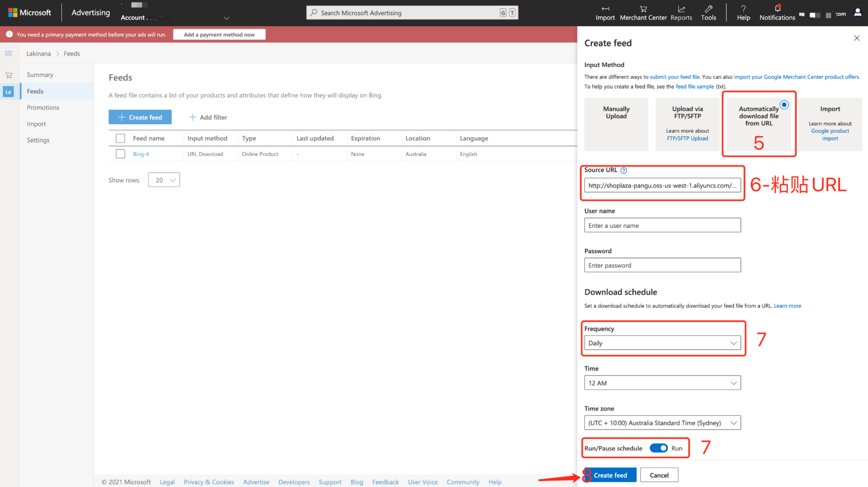Screen dimensions: 868x487
Task: Open Summary in sidebar
Action: click(x=40, y=75)
